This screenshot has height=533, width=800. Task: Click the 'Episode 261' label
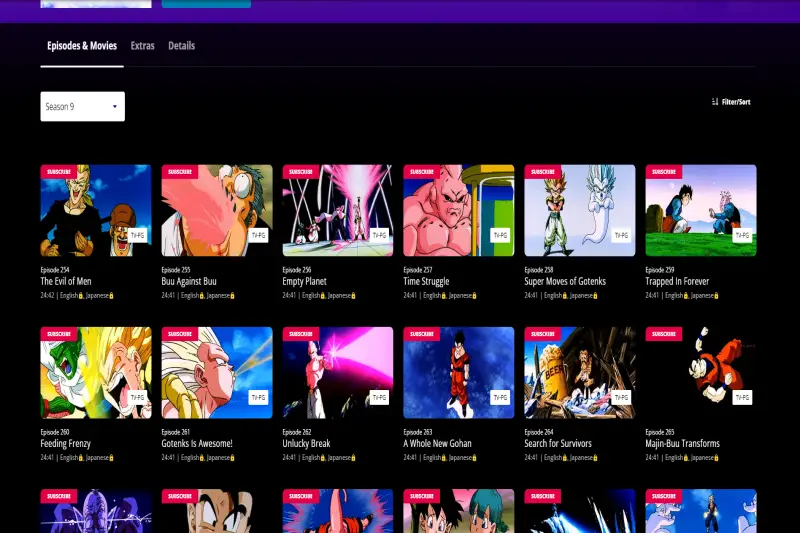coord(176,432)
